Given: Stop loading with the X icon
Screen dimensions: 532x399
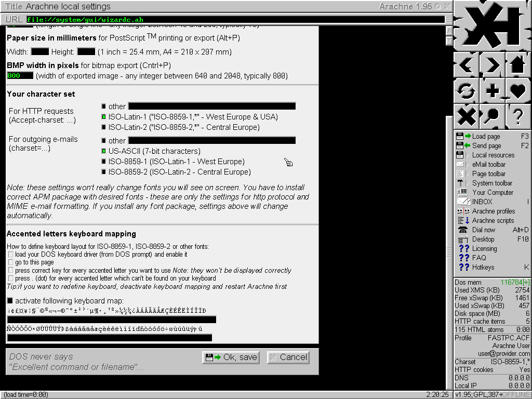Looking at the screenshot, I should pyautogui.click(x=467, y=116).
